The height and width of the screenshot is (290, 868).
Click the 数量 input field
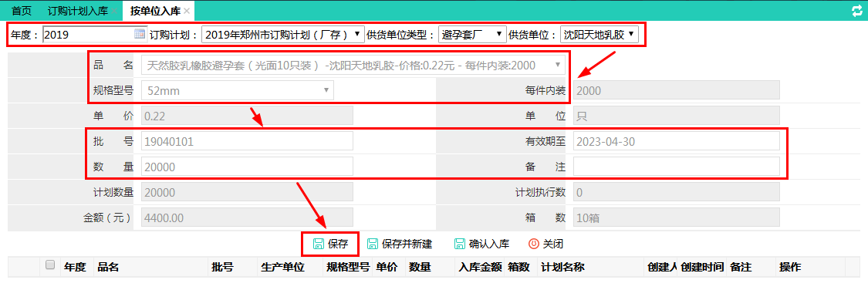(247, 166)
